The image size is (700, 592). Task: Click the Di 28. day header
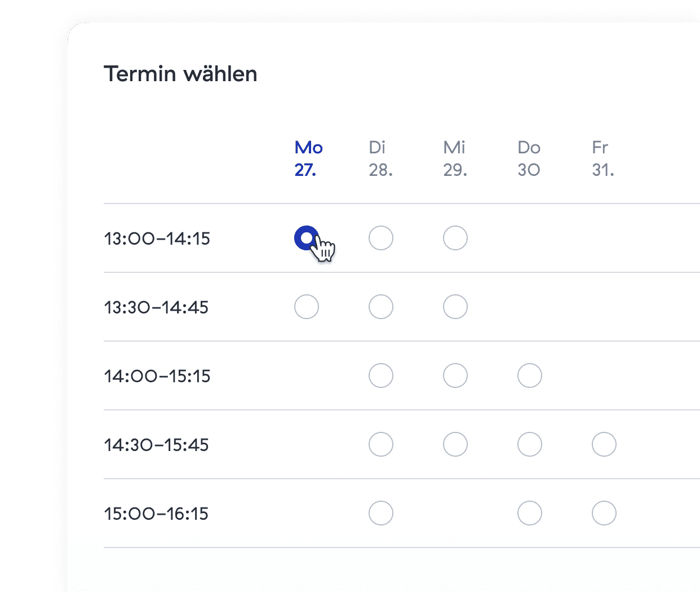(380, 158)
